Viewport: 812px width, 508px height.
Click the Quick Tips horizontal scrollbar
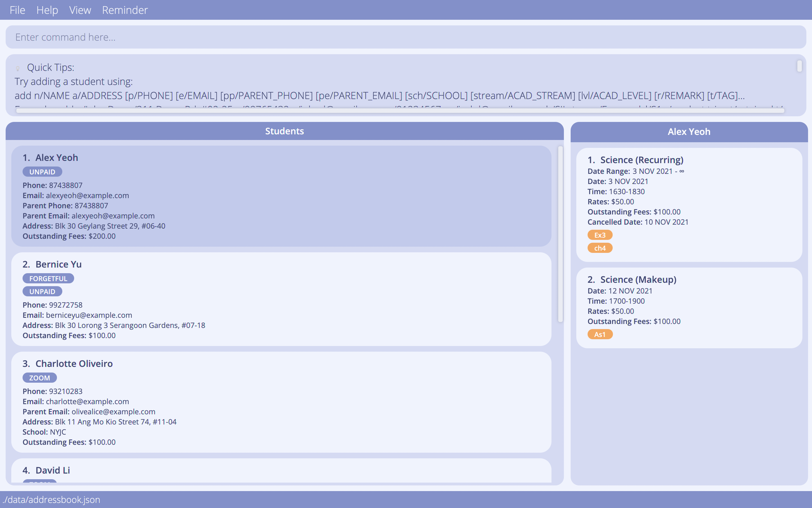click(x=400, y=111)
